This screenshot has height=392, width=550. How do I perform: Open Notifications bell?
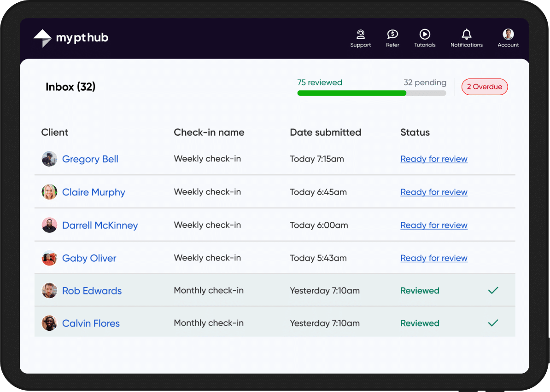[467, 35]
